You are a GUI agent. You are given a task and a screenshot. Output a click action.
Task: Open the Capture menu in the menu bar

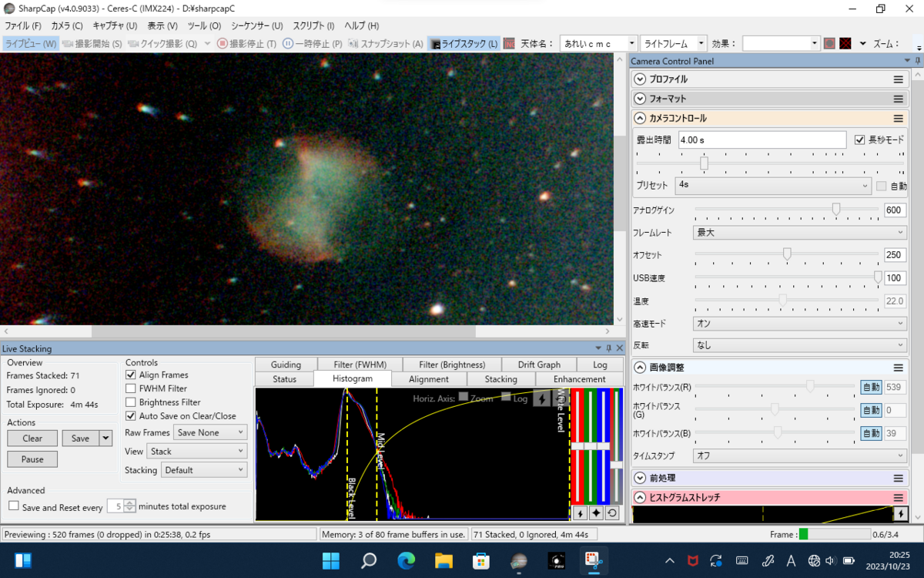pyautogui.click(x=114, y=25)
